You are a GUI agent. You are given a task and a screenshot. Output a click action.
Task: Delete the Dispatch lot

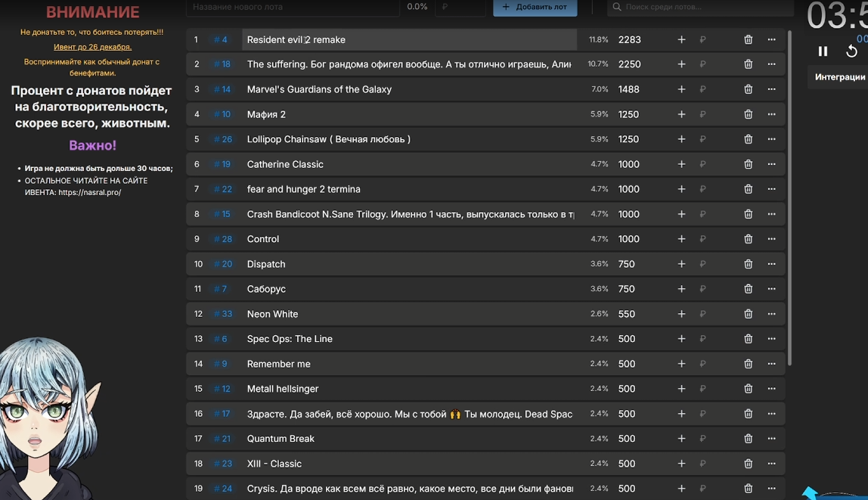click(x=748, y=264)
